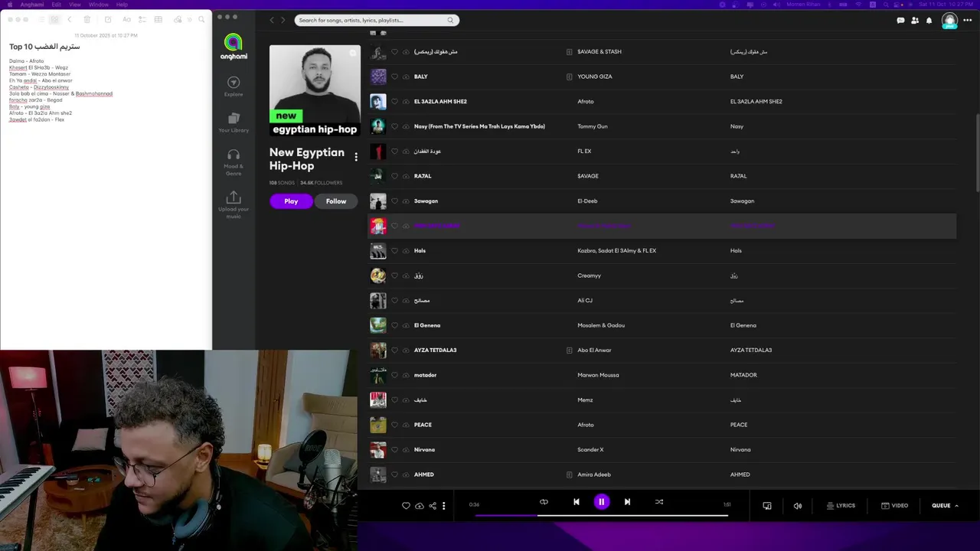
Task: Click AYZA TETDALA3 album thumbnail
Action: coord(378,350)
